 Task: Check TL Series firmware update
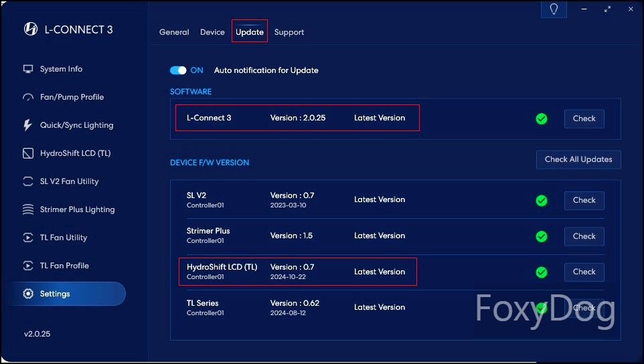584,308
